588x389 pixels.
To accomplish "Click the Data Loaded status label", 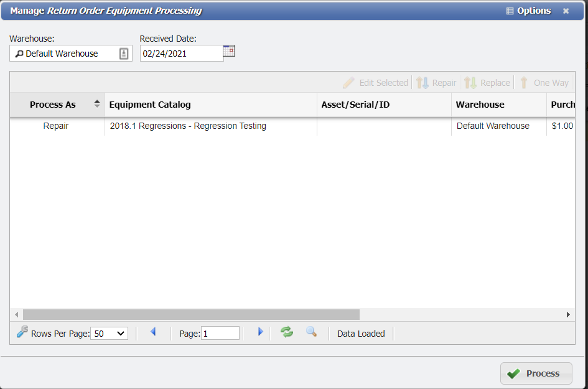I will [360, 334].
